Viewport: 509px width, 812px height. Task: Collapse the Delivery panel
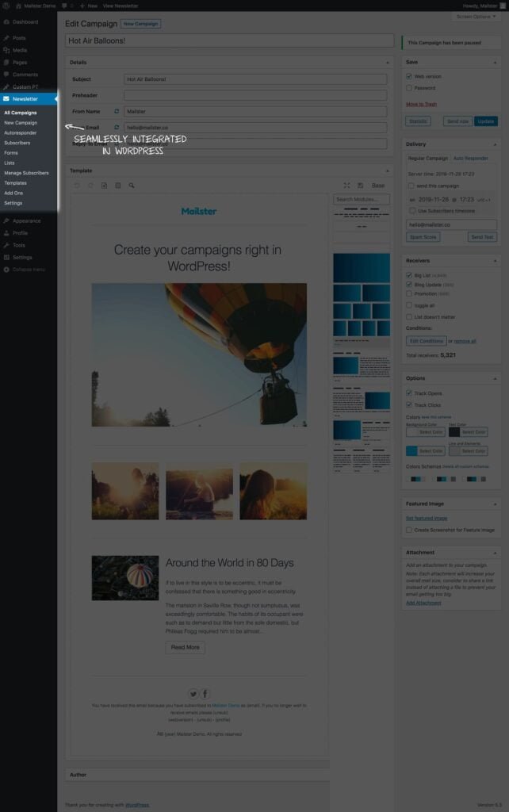pyautogui.click(x=496, y=144)
